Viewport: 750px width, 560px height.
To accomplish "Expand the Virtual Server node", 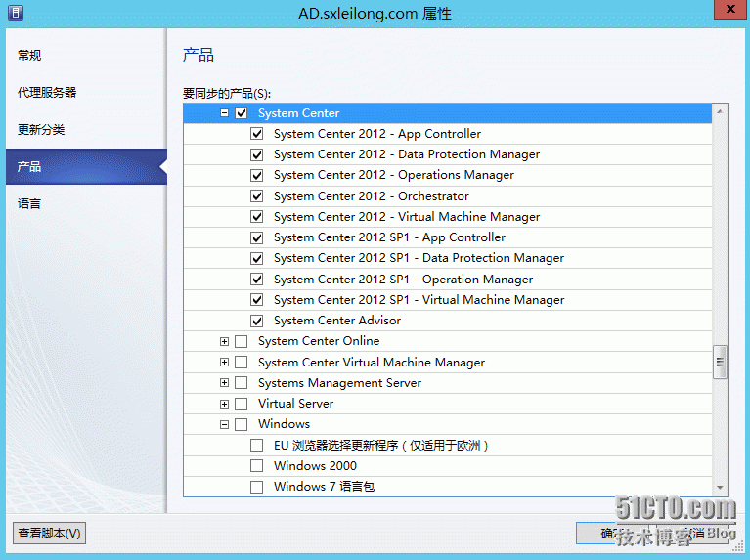I will coord(224,404).
